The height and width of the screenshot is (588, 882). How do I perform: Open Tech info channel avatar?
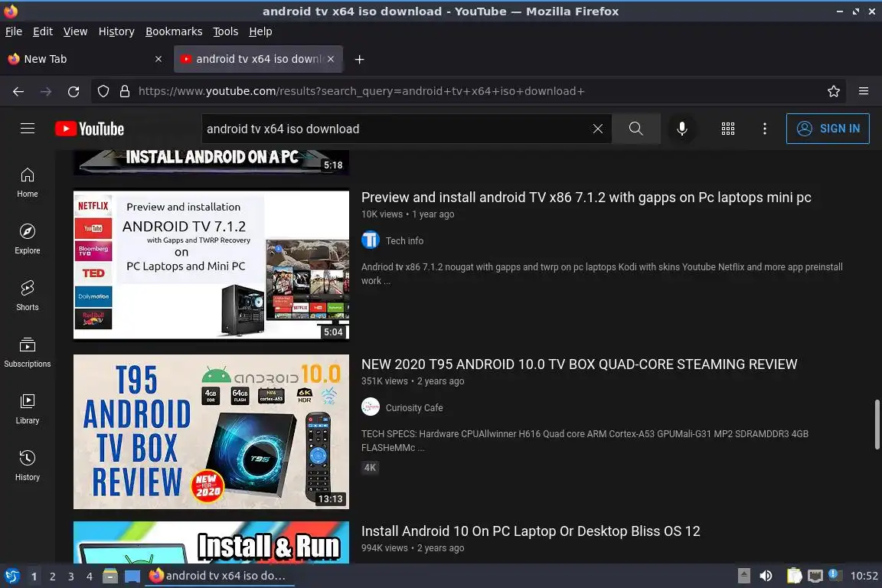[370, 240]
